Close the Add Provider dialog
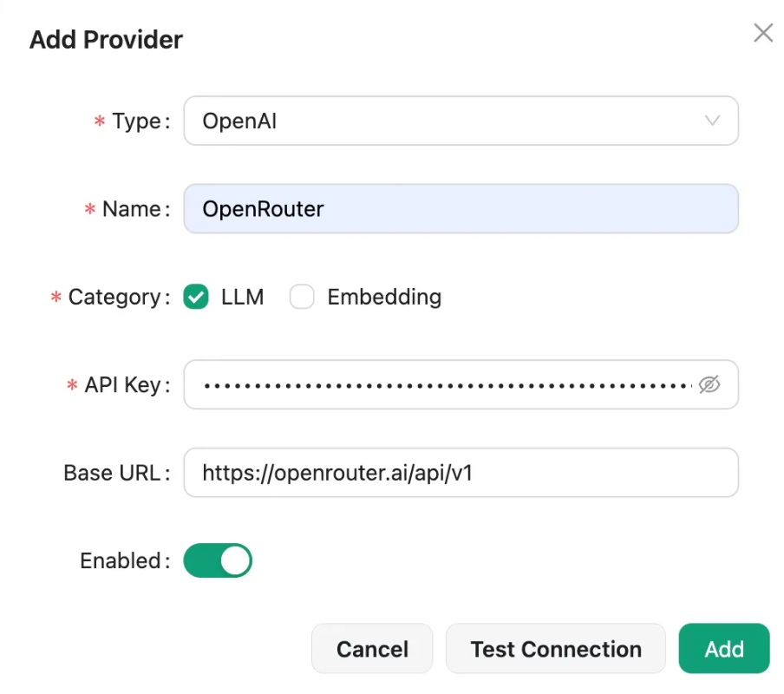Screen dimensions: 784x694 coord(763,34)
